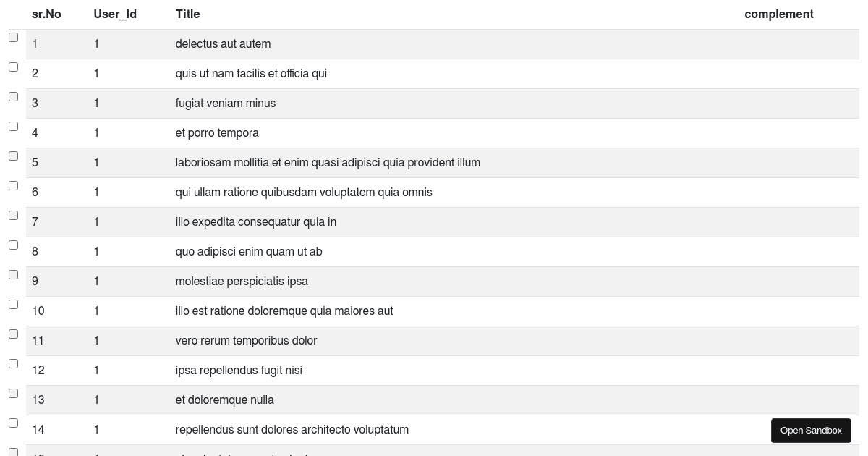Check the box next to 'qui ullam ratione quibusdam voluptatem quia omnis'
868x456 pixels.
13,185
